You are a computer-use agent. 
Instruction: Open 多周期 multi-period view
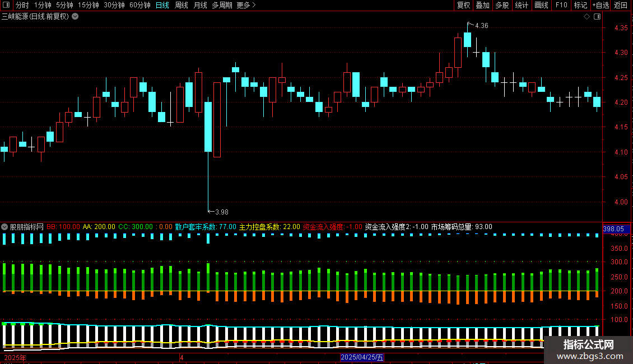222,5
